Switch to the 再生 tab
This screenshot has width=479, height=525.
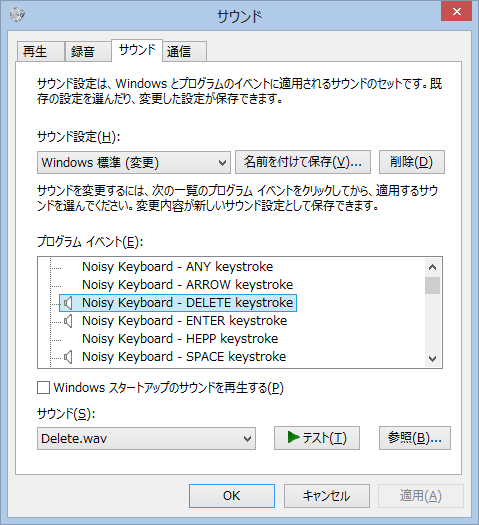point(40,52)
